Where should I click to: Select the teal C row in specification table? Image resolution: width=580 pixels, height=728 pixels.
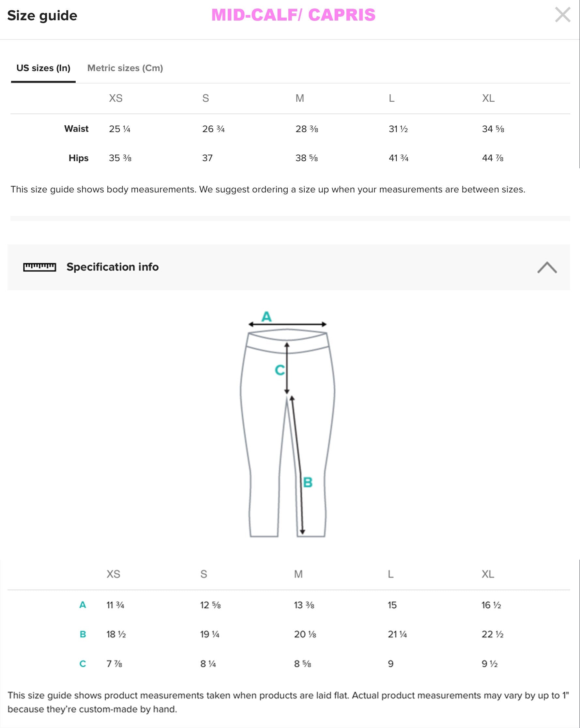[83, 664]
